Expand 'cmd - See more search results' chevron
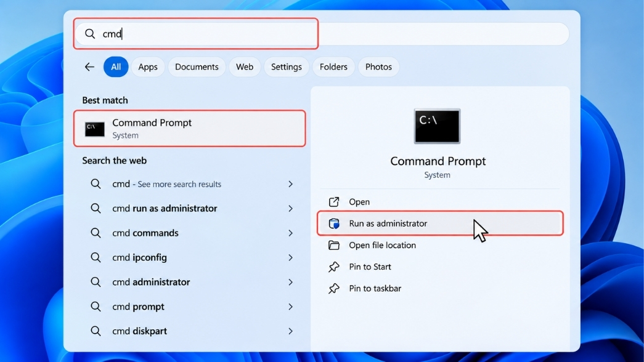Screen dimensions: 644x362 [x=290, y=184]
